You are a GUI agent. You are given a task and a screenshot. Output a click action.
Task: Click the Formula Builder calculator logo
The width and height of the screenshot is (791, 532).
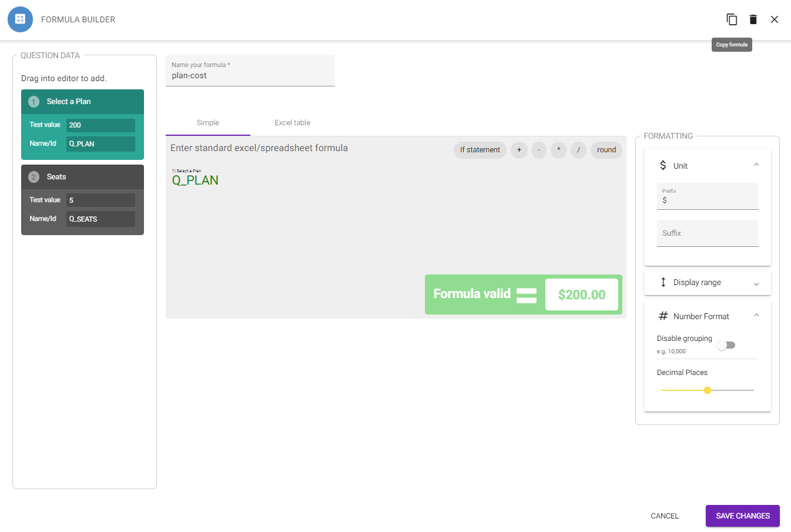coord(20,19)
